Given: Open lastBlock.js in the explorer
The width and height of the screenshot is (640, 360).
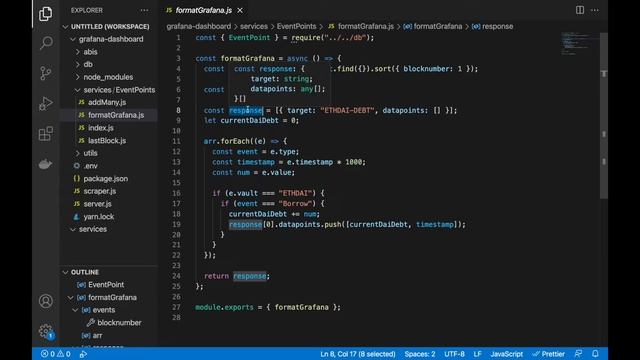Looking at the screenshot, I should 109,140.
